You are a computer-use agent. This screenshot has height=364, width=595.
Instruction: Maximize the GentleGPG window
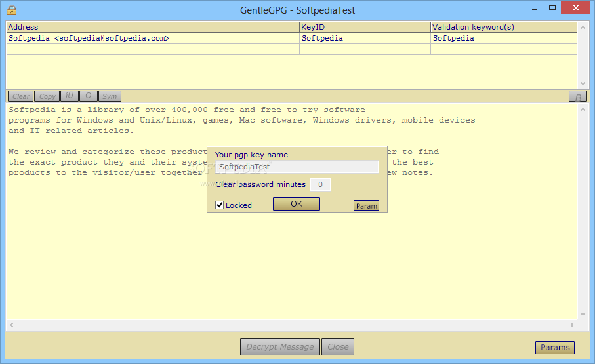point(552,8)
